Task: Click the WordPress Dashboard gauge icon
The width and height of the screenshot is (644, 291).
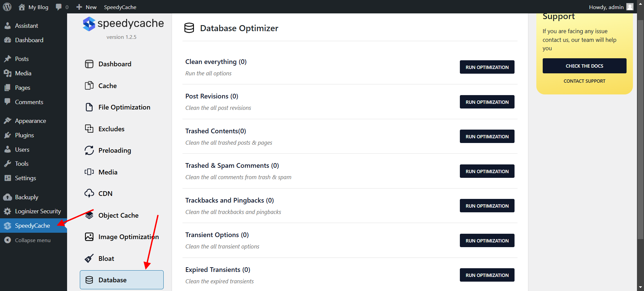Action: pos(8,40)
